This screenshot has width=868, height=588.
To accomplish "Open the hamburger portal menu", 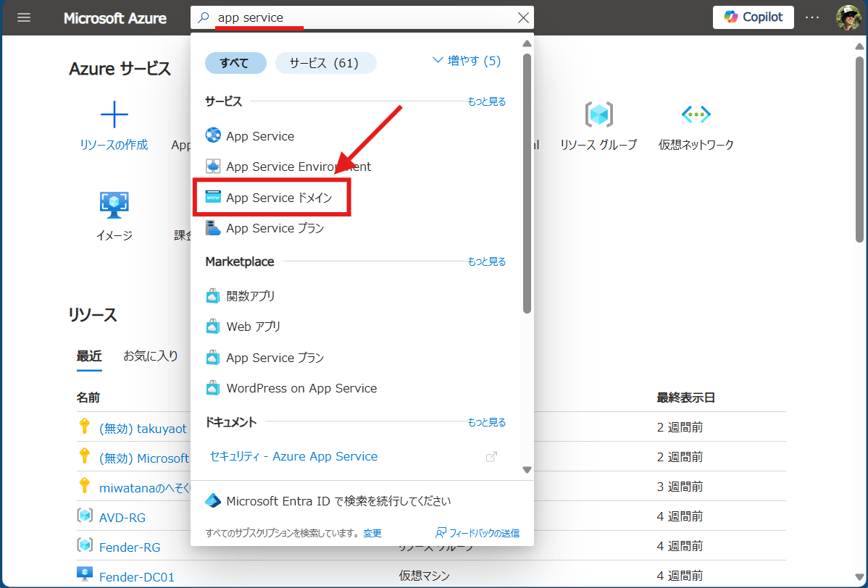I will (24, 17).
